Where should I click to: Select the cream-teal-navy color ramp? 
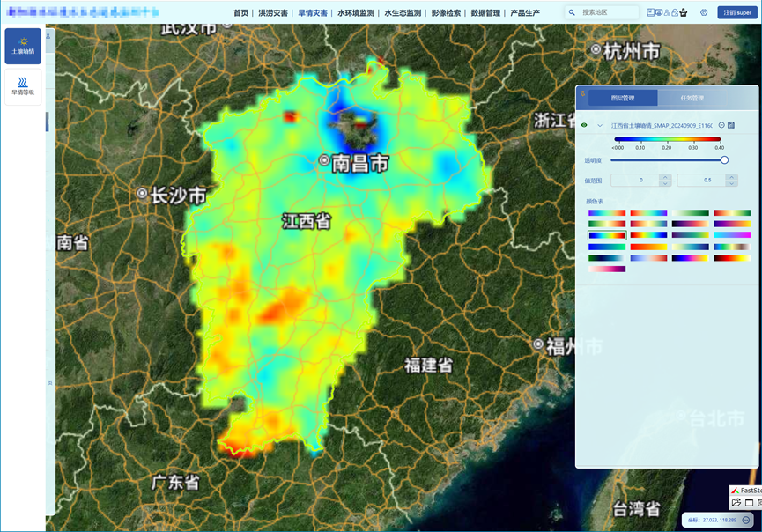click(691, 247)
